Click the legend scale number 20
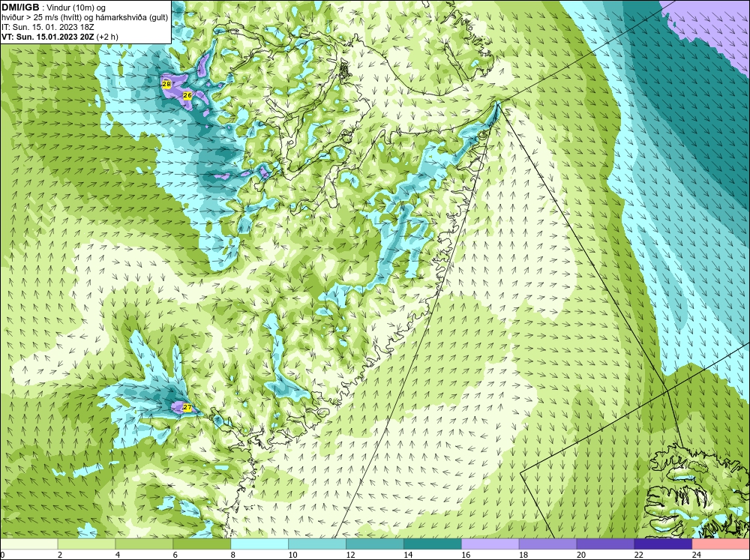The image size is (750, 560). pyautogui.click(x=581, y=555)
